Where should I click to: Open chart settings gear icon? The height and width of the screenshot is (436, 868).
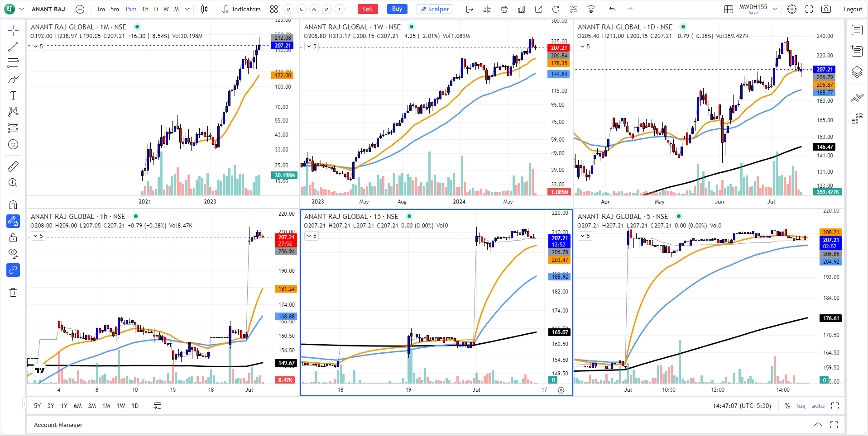tap(791, 9)
